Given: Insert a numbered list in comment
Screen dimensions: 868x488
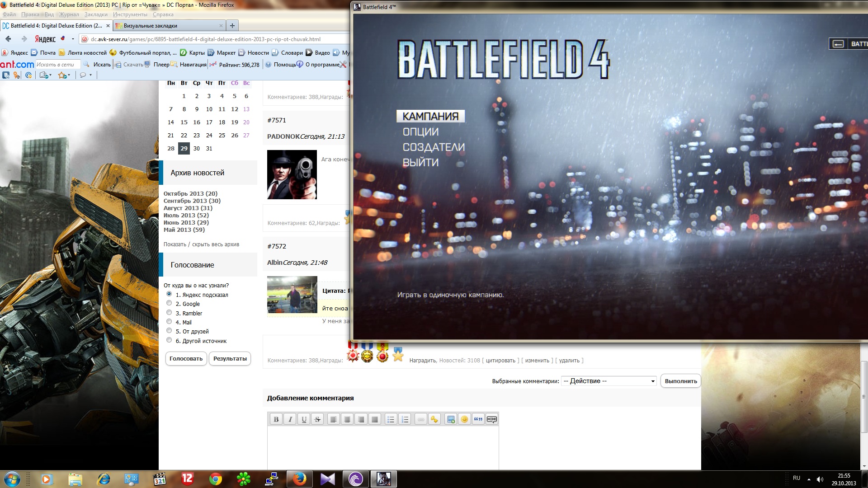Looking at the screenshot, I should point(405,419).
